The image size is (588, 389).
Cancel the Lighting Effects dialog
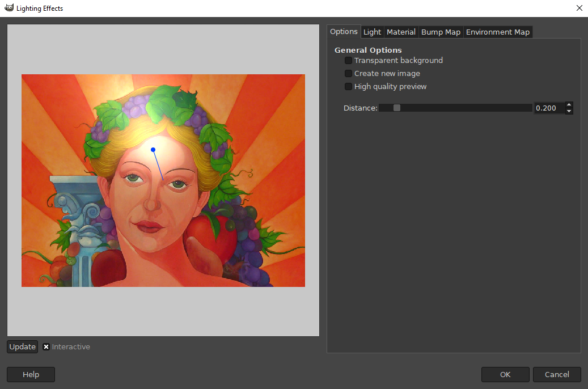tap(557, 374)
